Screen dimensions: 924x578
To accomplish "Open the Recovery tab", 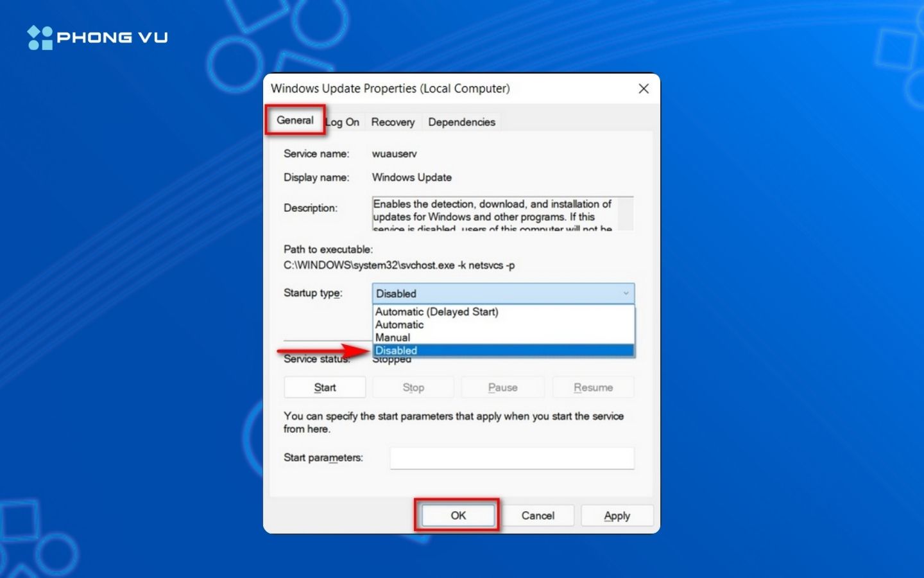I will click(392, 122).
